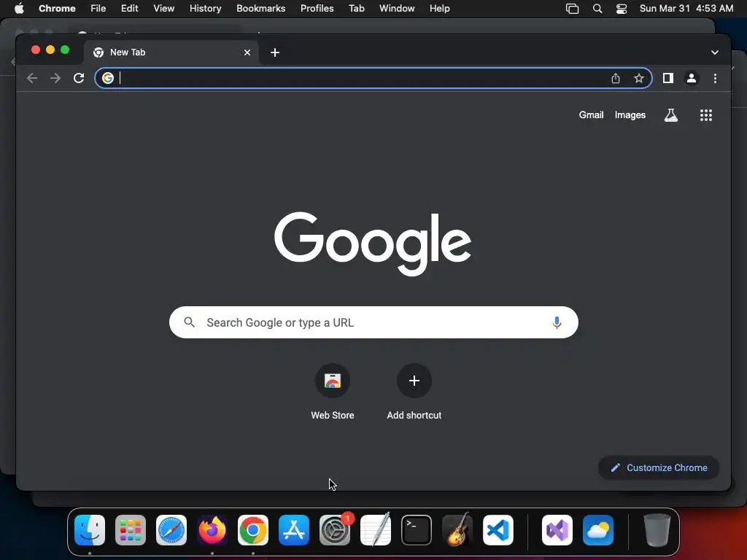Viewport: 747px width, 560px height.
Task: Open the Web Store shortcut
Action: click(x=333, y=392)
